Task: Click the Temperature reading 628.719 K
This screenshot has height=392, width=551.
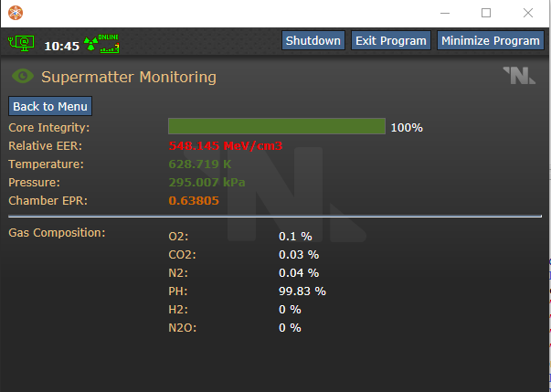Action: (200, 164)
